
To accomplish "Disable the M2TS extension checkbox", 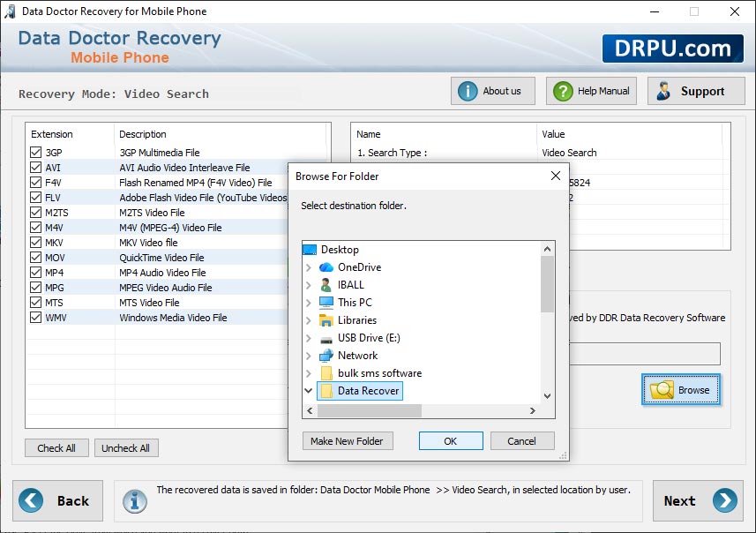I will (x=35, y=213).
